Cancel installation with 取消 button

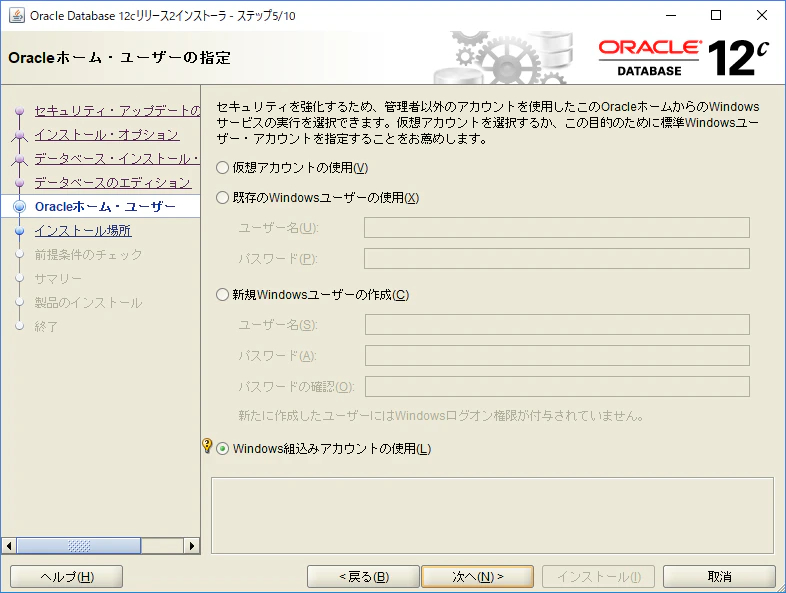click(x=719, y=576)
